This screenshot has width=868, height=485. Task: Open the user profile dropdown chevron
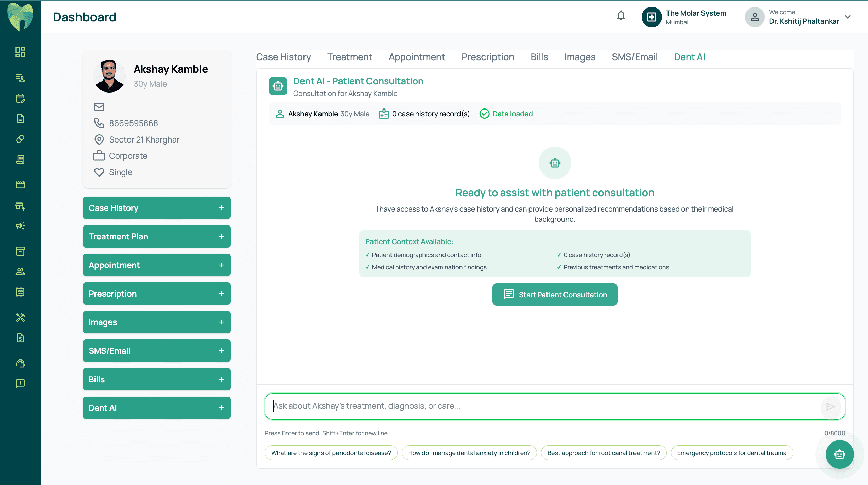click(x=848, y=17)
